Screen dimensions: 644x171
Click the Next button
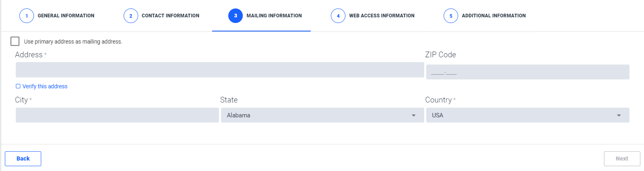tap(622, 158)
